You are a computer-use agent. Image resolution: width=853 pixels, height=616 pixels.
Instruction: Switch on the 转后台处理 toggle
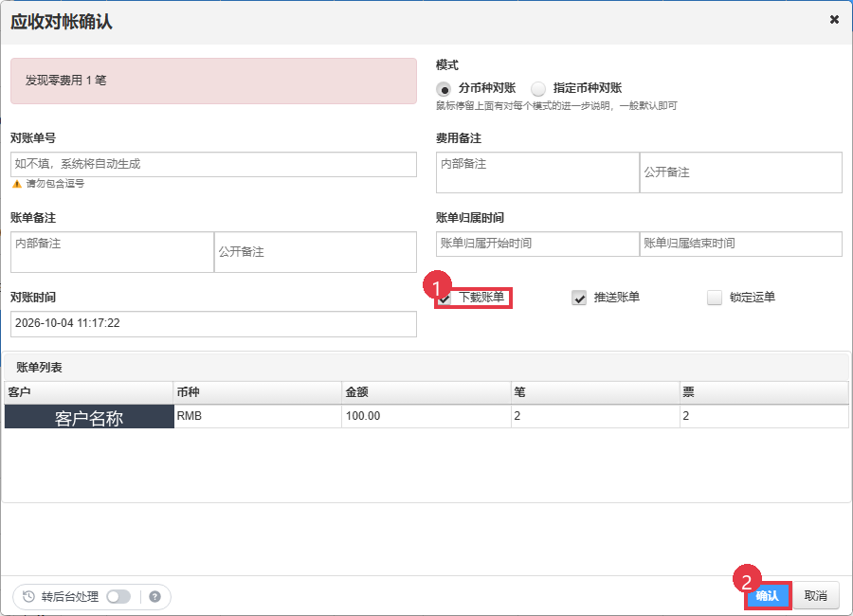(x=118, y=597)
